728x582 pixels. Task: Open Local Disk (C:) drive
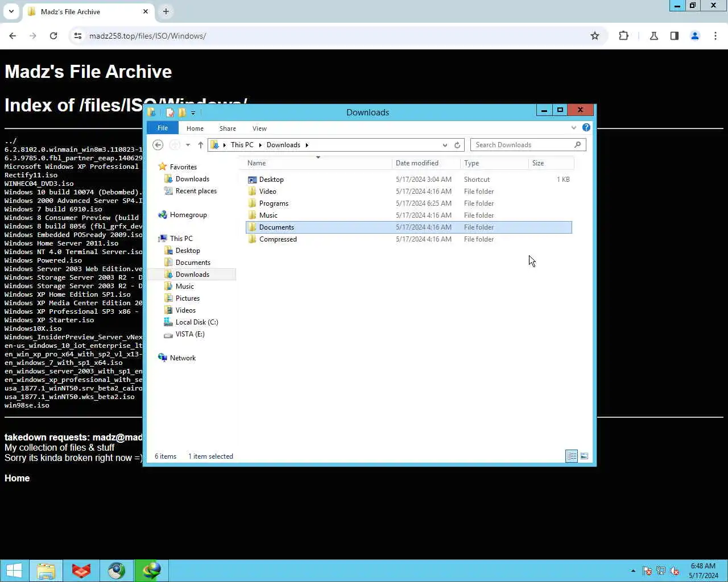[197, 322]
